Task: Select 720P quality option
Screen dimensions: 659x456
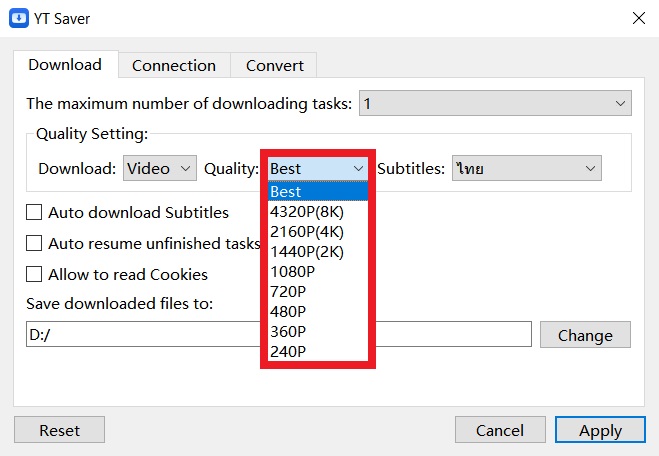Action: pos(318,292)
